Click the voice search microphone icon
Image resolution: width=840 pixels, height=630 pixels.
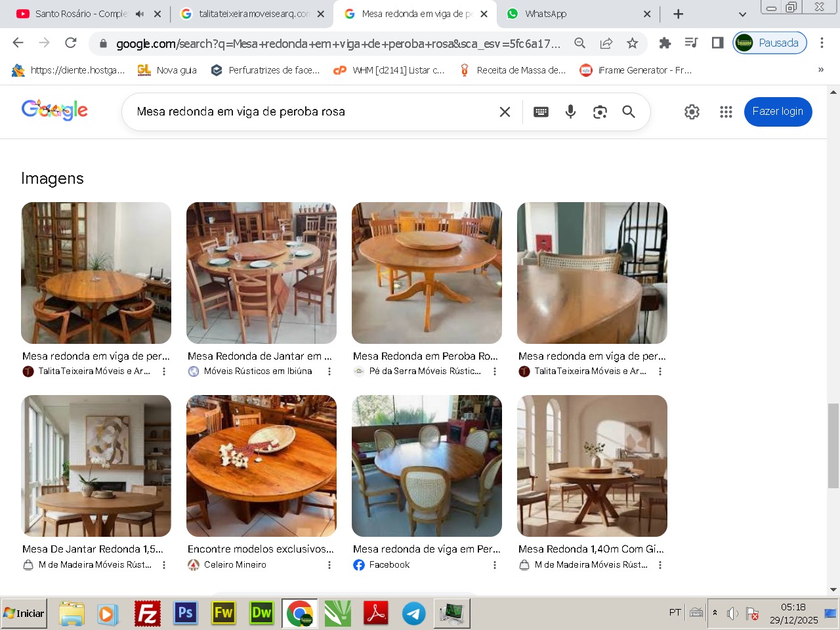(x=570, y=112)
